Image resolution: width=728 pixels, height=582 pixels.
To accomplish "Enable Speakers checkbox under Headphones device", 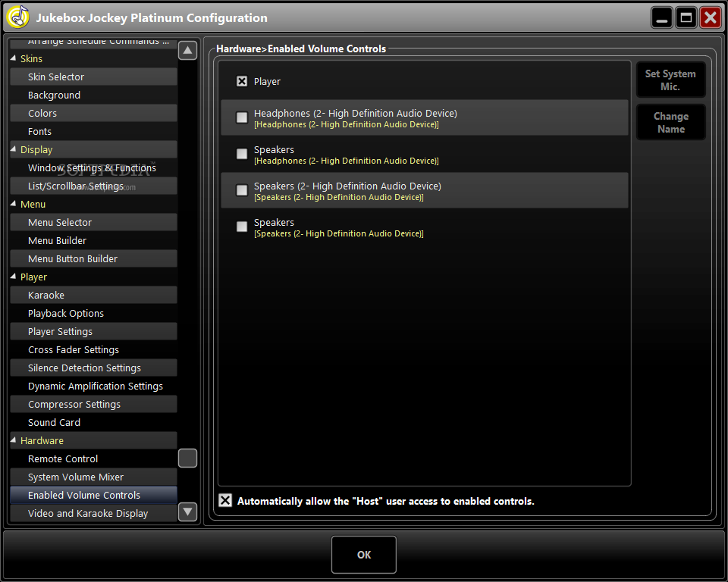I will tap(242, 154).
